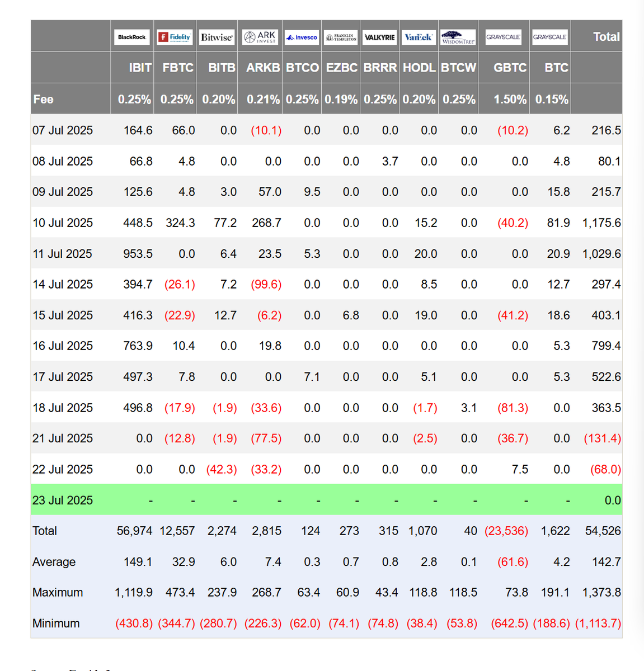Image resolution: width=644 pixels, height=671 pixels.
Task: Click the Valkyrie logo
Action: point(380,37)
